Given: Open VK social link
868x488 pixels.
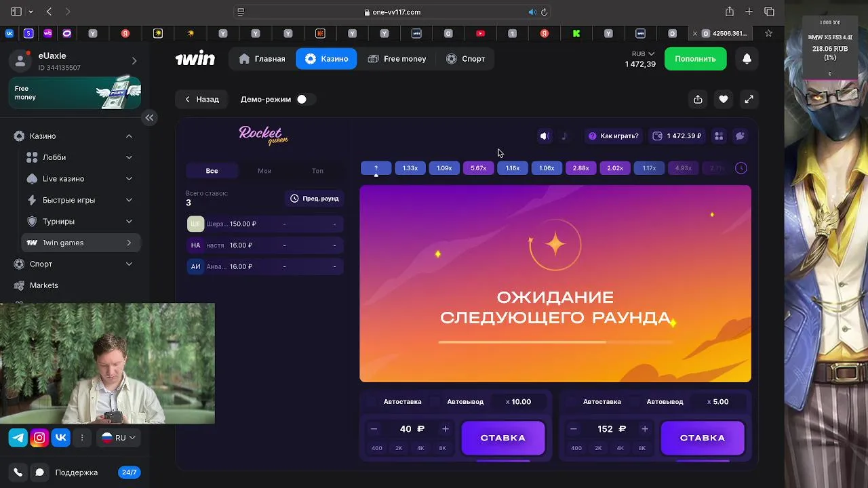Looking at the screenshot, I should pyautogui.click(x=60, y=438).
